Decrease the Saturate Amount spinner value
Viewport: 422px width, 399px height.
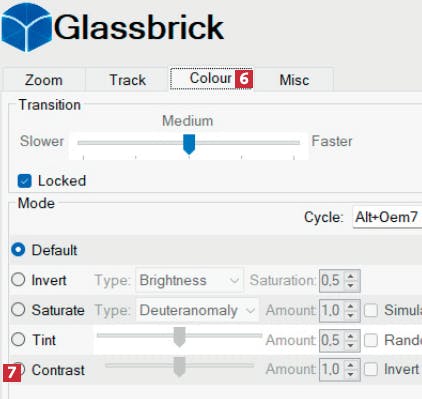pos(350,315)
